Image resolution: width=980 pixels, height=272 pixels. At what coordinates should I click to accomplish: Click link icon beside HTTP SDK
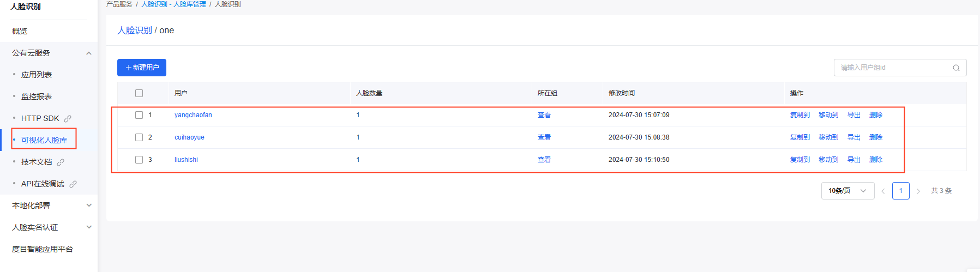(68, 118)
